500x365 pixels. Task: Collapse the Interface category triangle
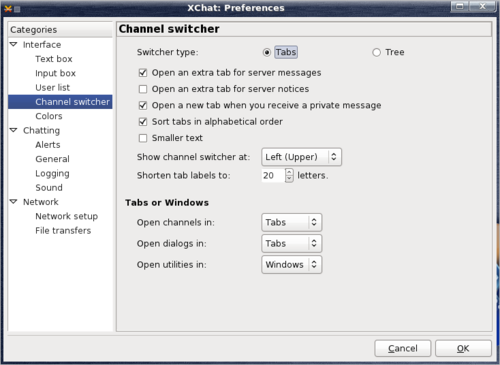coord(14,44)
